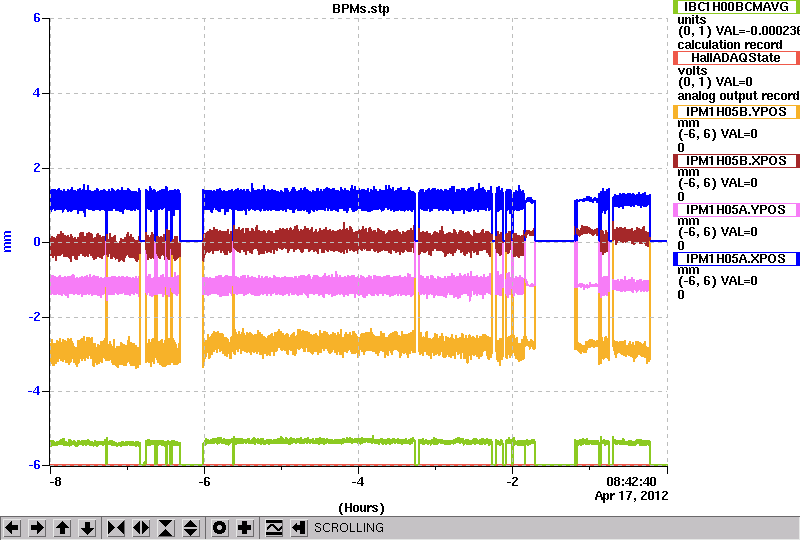
Task: Pan the plot left with the left-arrow icon
Action: [12, 527]
